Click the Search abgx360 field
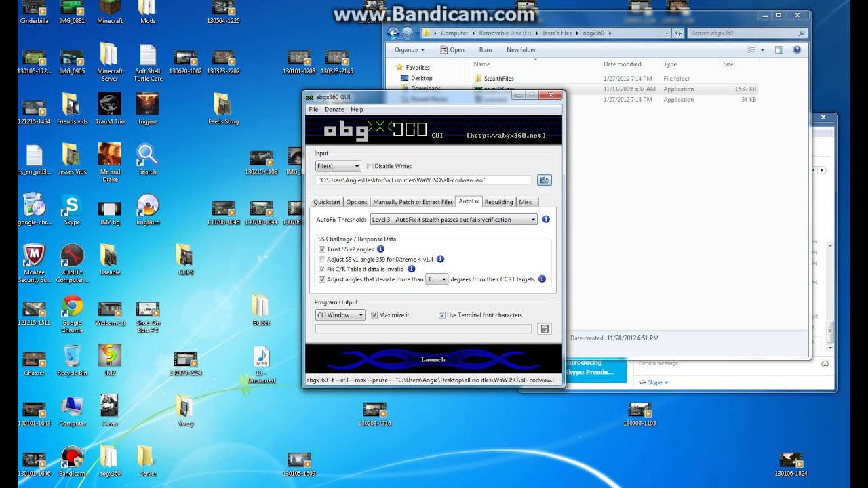 (748, 33)
